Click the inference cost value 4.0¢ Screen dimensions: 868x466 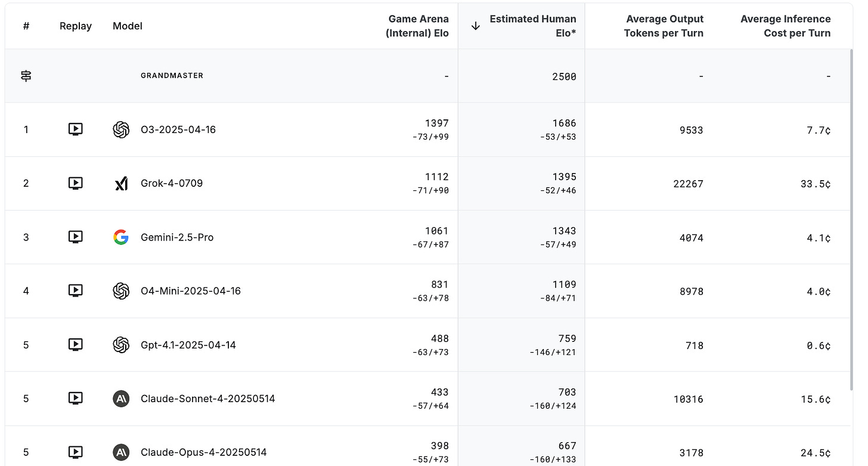(x=819, y=291)
